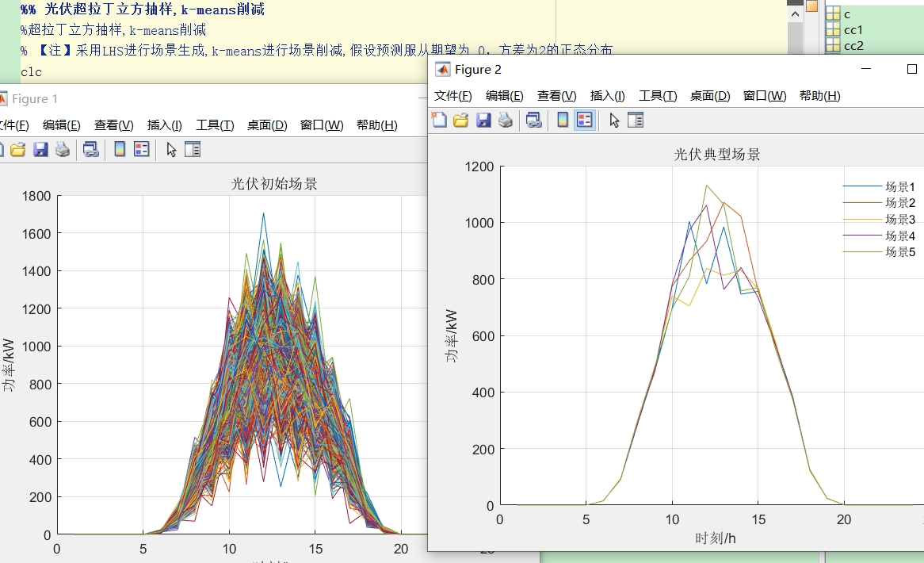Click legend entry 场景1
Screen dimensions: 924x563
(900, 187)
